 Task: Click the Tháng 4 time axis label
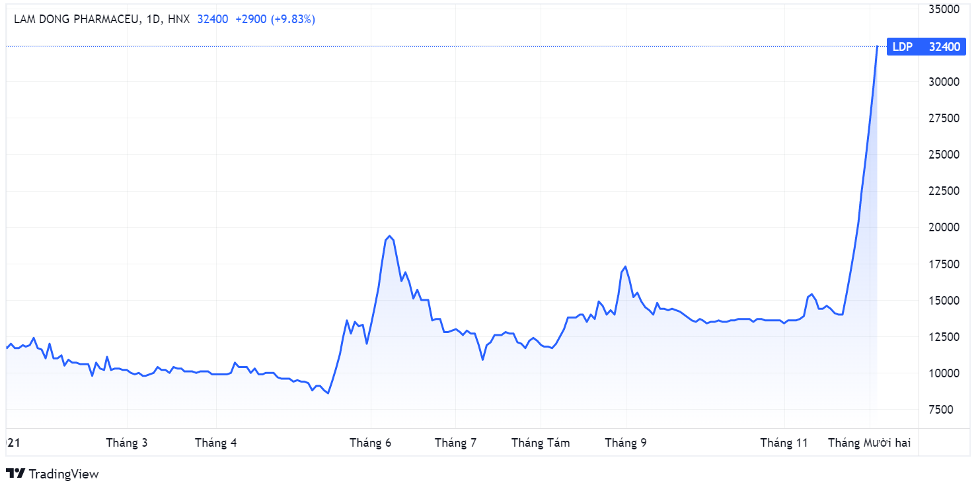pyautogui.click(x=216, y=443)
